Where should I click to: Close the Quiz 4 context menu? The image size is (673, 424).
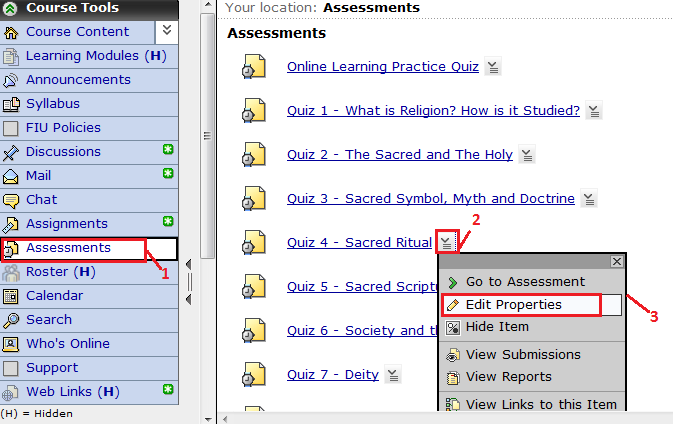[616, 261]
